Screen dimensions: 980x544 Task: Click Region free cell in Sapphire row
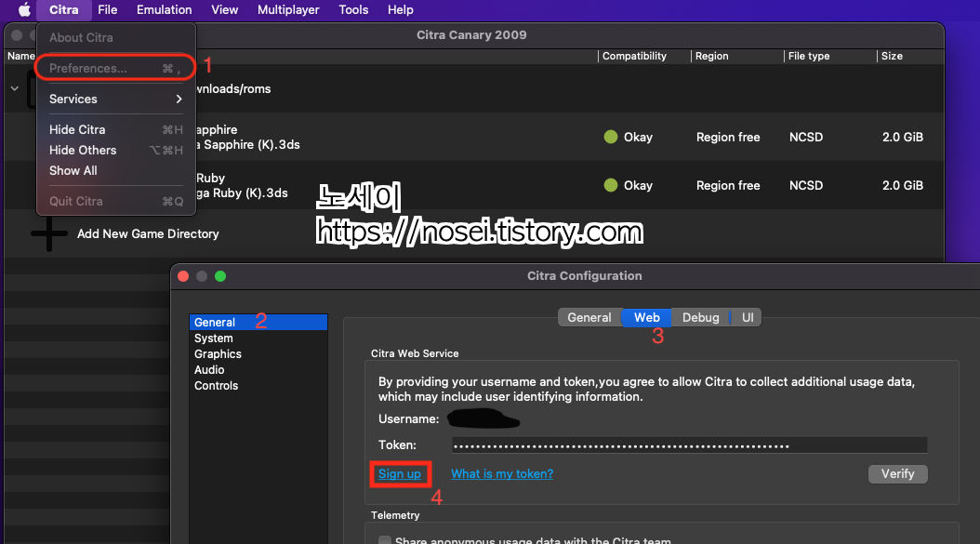click(x=728, y=137)
